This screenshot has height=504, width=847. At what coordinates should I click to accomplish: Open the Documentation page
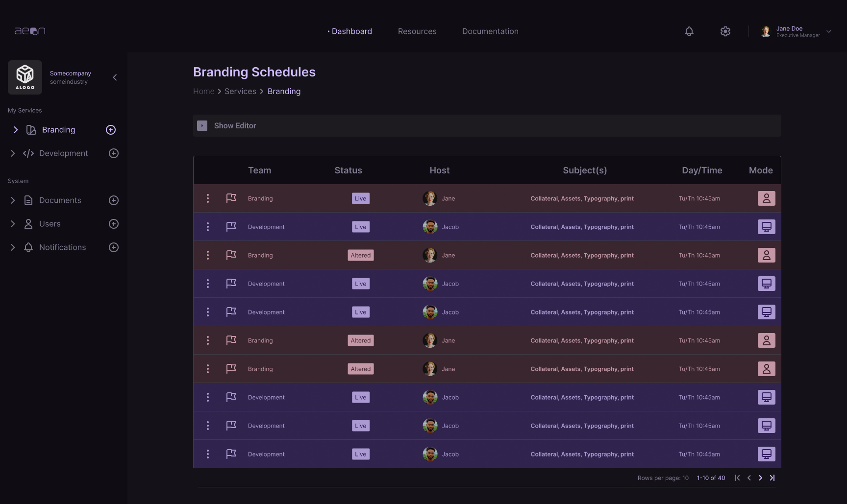[490, 31]
